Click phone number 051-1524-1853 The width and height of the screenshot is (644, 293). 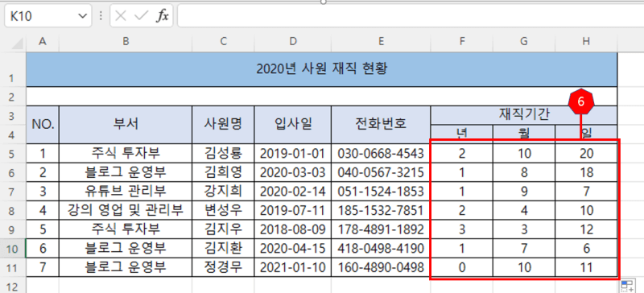[381, 191]
